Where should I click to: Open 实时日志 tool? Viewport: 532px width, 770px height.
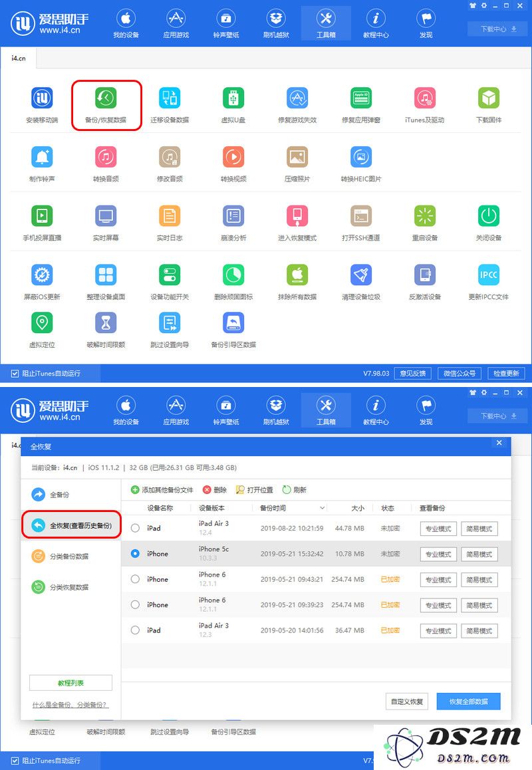pos(170,216)
